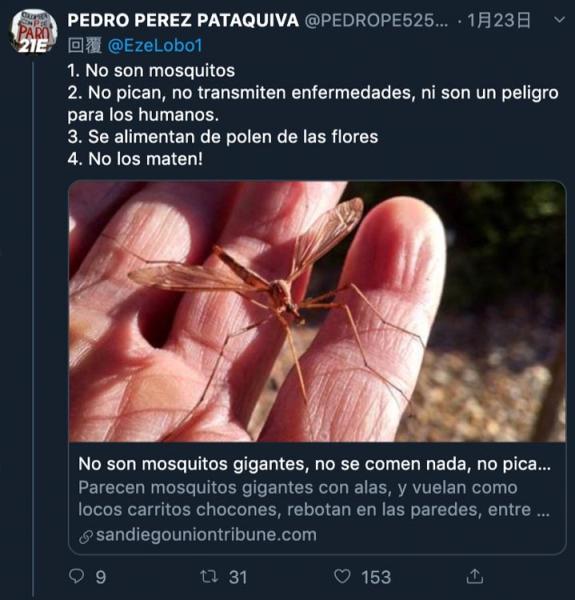
Task: Visit the sandiegouniontribune.com domain link
Action: [206, 535]
